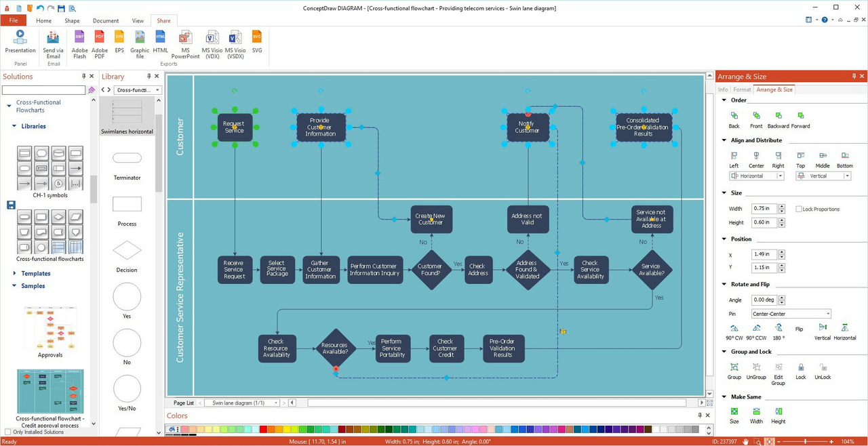Export diagram as SVG

257,42
